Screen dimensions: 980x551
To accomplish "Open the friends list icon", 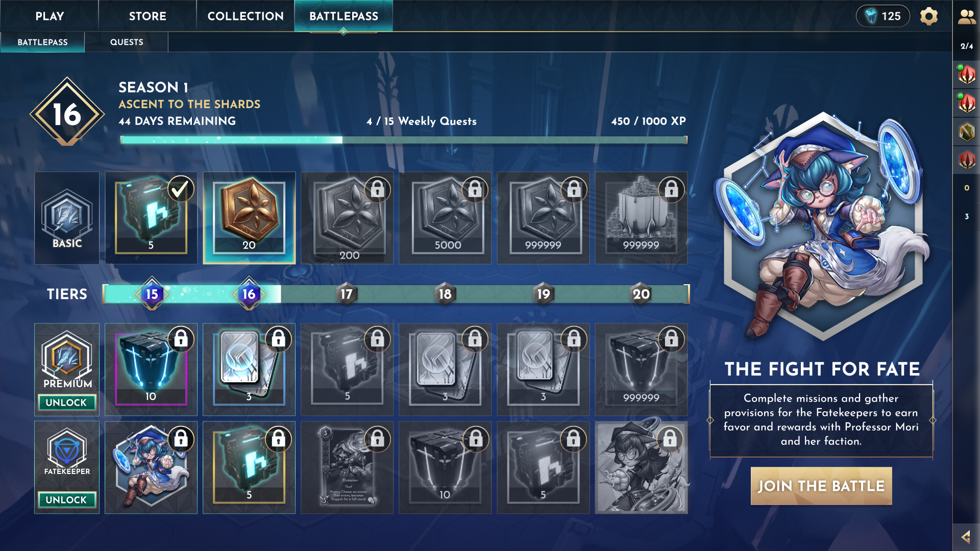I will [966, 17].
